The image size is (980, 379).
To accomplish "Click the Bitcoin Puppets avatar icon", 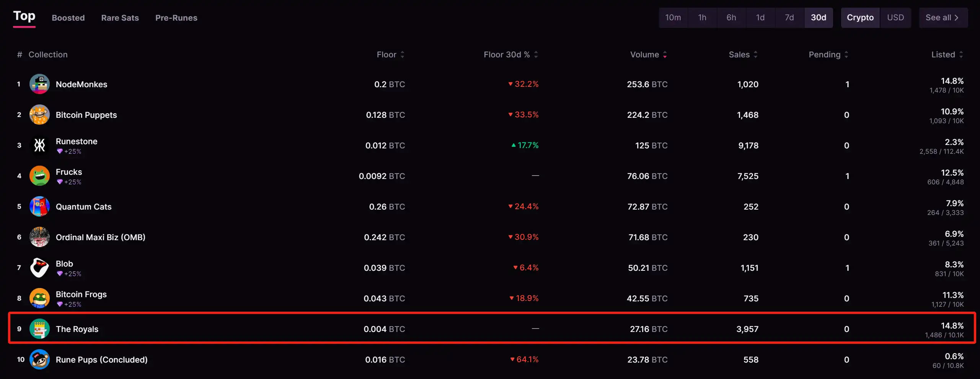I will [39, 115].
